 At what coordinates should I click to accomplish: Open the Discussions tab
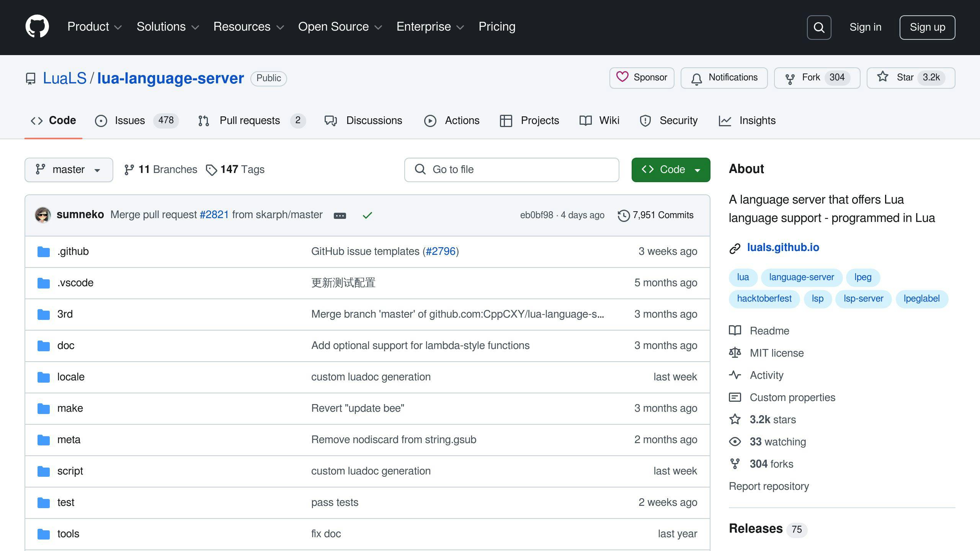pyautogui.click(x=363, y=121)
